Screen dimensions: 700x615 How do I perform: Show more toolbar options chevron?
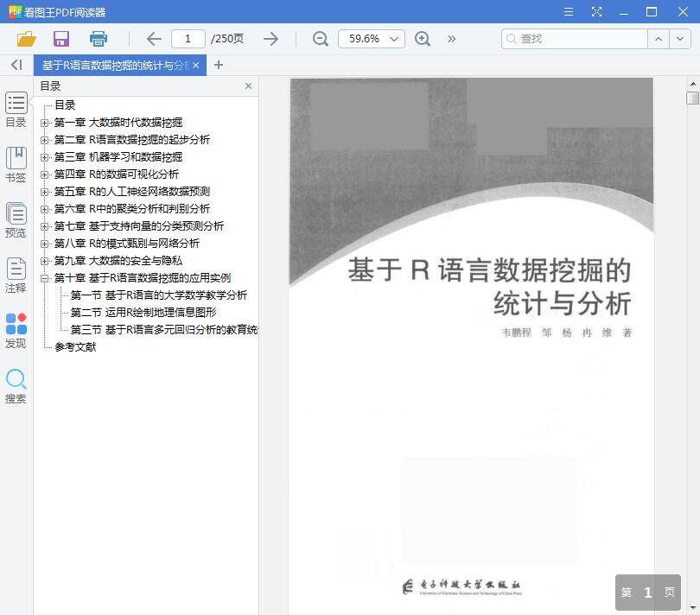(452, 39)
